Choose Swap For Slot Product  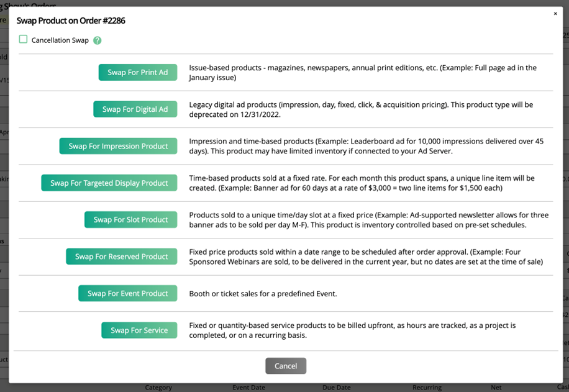click(x=130, y=220)
